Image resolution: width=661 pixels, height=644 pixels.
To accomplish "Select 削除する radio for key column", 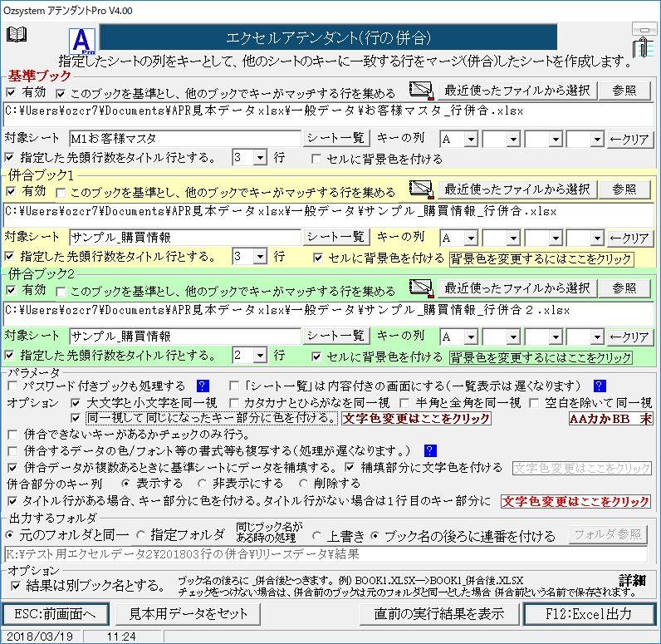I will 303,484.
